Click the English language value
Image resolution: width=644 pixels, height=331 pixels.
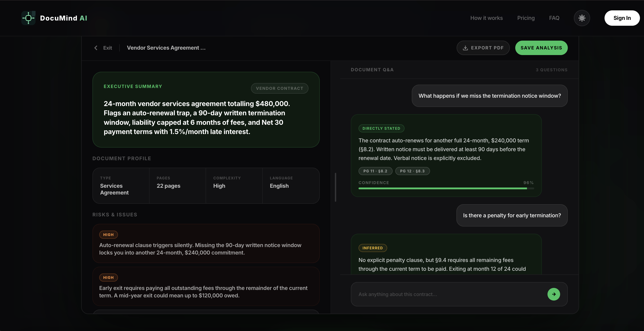[279, 186]
